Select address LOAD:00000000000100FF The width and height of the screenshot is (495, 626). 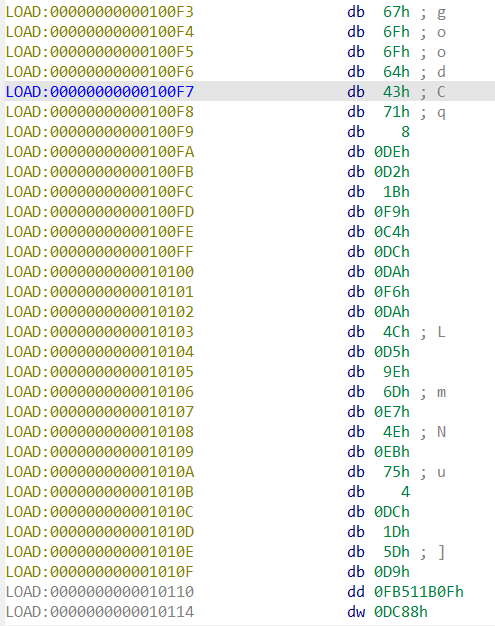tap(100, 252)
